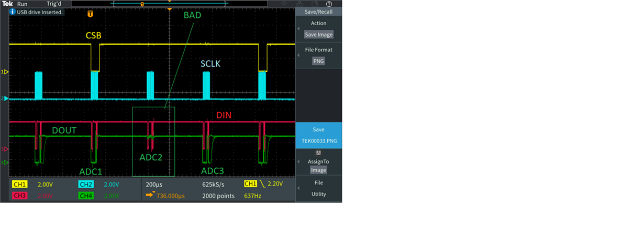Click the 736.000µs delay readout
This screenshot has height=251, width=644.
pyautogui.click(x=171, y=196)
